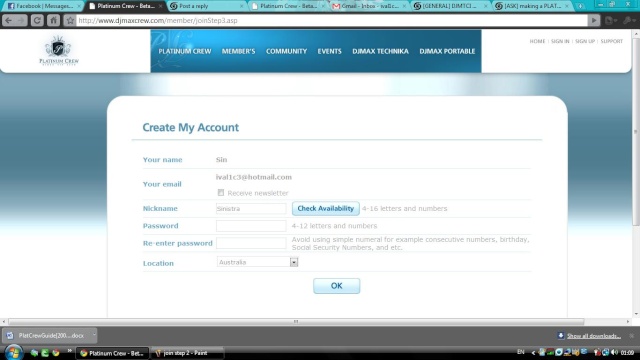
Task: Toggle the Receive newsletter checkbox
Action: tap(221, 193)
